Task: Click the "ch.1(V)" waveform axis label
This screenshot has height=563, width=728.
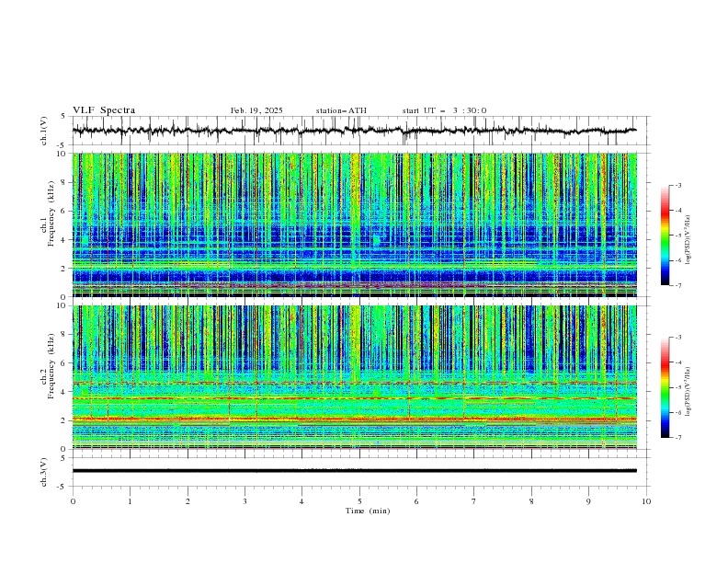Action: pyautogui.click(x=44, y=131)
